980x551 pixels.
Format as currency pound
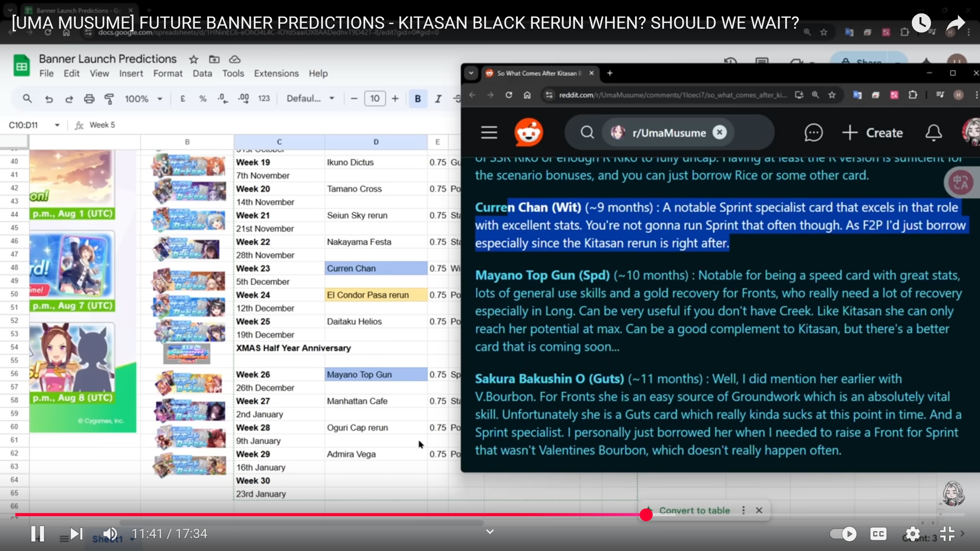[183, 99]
